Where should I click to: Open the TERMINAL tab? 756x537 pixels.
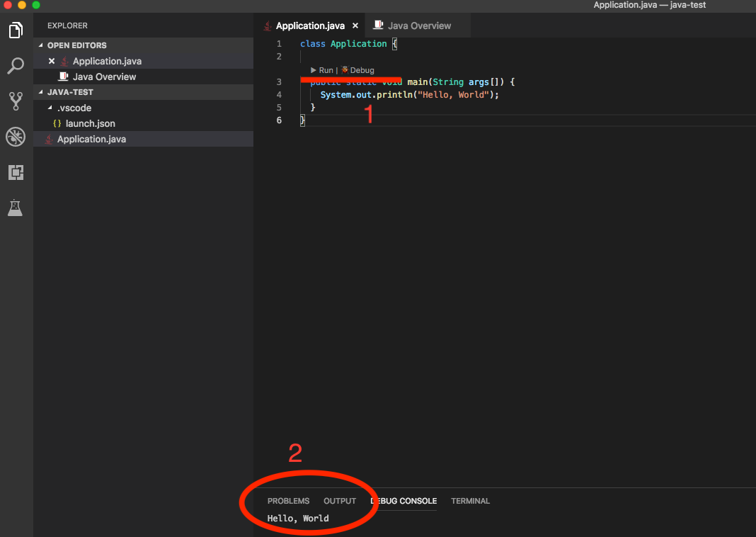470,501
